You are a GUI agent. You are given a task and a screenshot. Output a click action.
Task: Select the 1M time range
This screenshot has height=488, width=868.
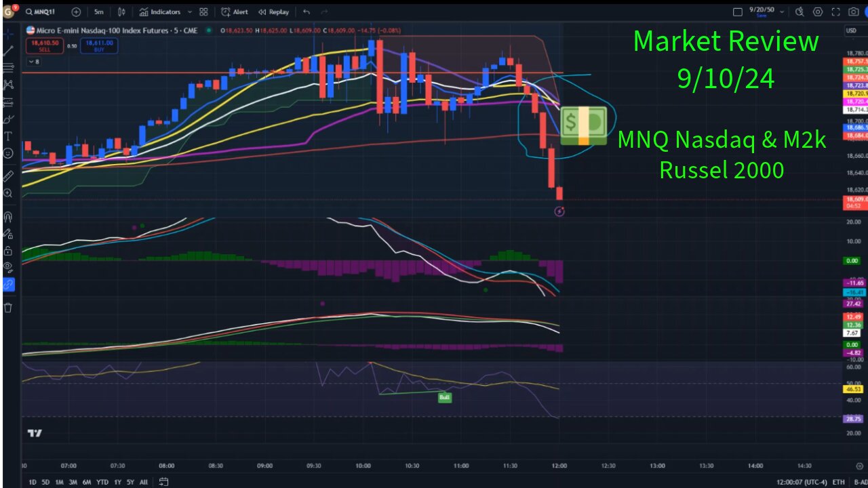[x=59, y=482]
